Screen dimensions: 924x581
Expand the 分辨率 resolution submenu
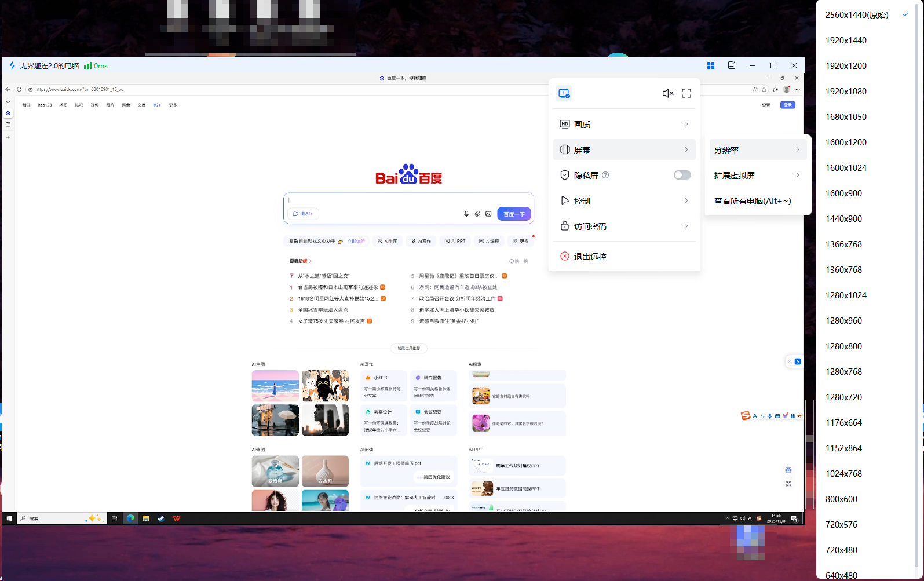pyautogui.click(x=758, y=149)
